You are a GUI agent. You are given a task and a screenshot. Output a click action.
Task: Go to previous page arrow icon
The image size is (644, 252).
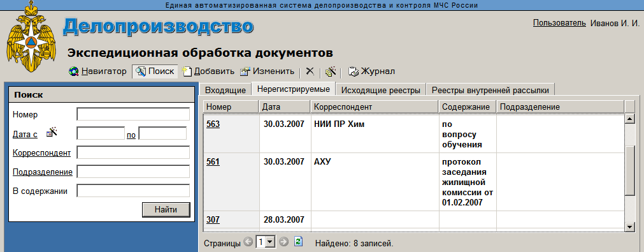pos(248,242)
